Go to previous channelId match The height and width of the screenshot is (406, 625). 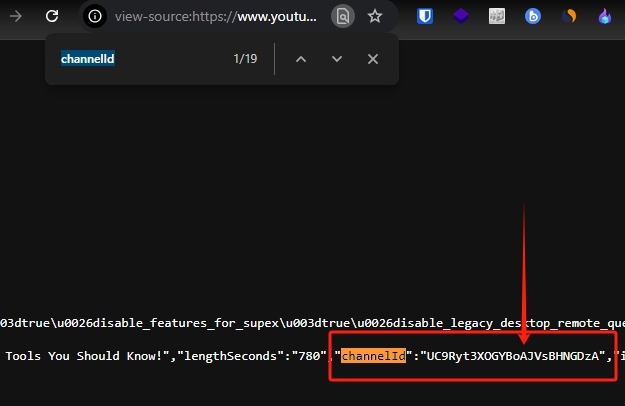(x=300, y=59)
